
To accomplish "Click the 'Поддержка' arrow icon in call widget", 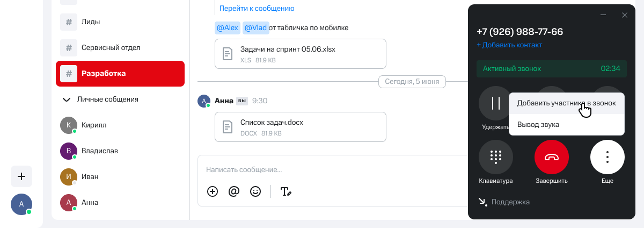I will tap(482, 202).
